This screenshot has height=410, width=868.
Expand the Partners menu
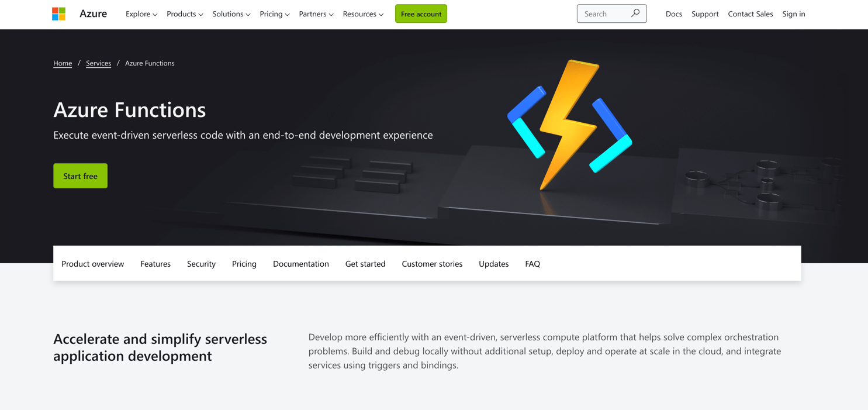[316, 13]
